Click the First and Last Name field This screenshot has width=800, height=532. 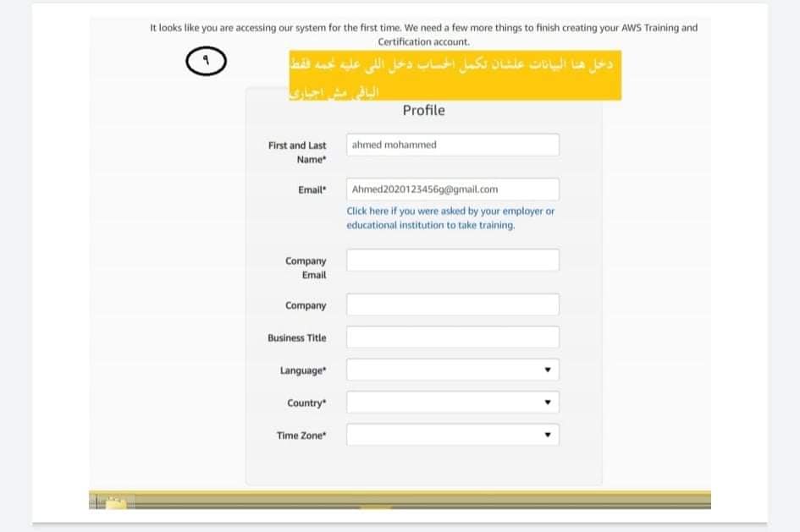coord(453,145)
